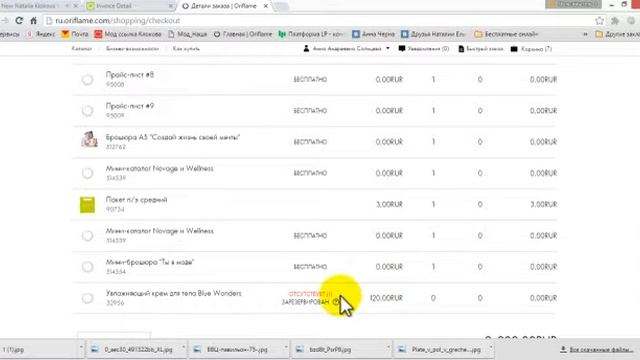The image size is (640, 360).
Task: Open the Платформа LP bookmark
Action: [x=311, y=34]
